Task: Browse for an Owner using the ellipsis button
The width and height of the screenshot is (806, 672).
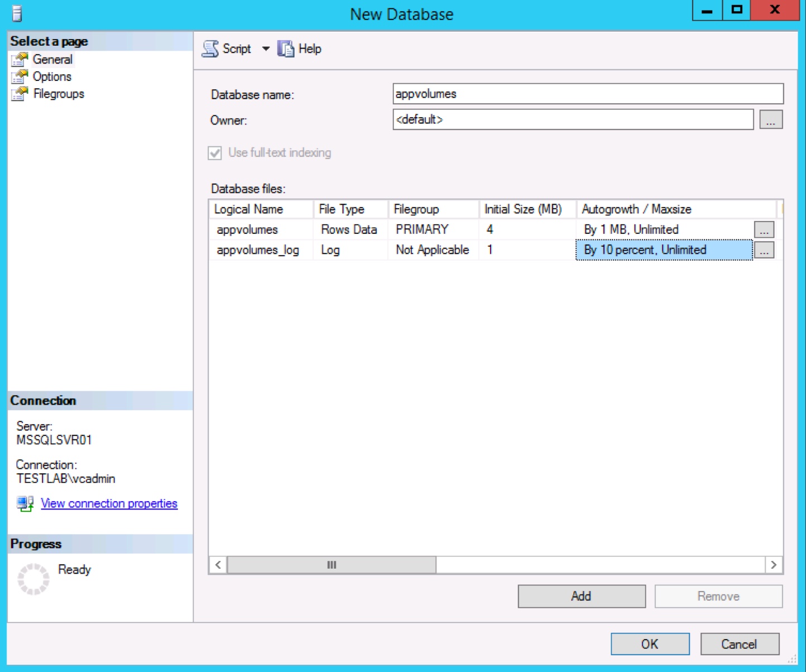Action: (771, 119)
